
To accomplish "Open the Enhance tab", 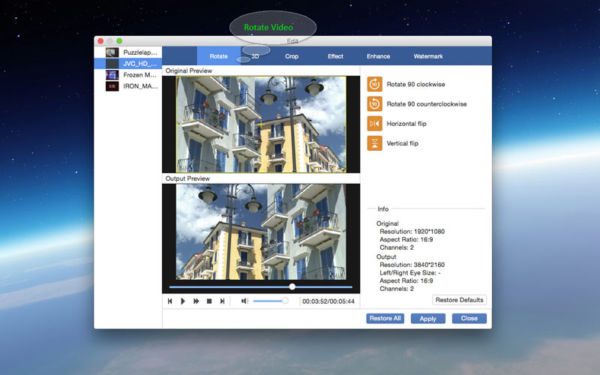I will coord(378,56).
